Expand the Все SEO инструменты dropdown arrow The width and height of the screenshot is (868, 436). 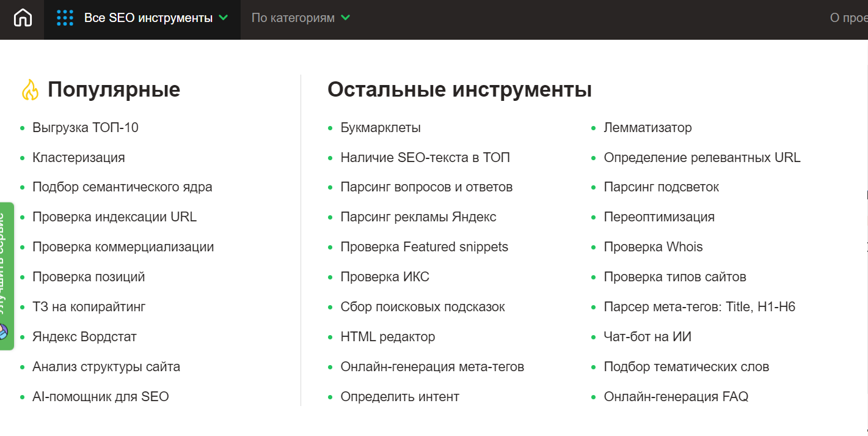coord(223,18)
